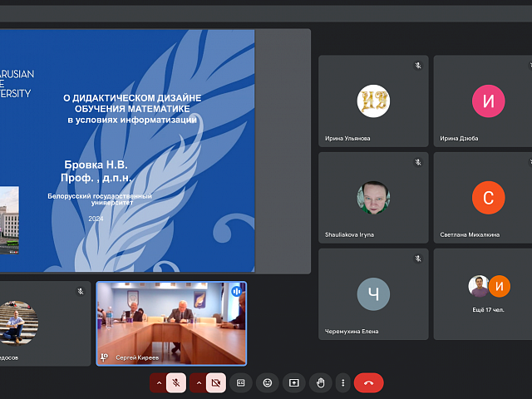Select Сергей Киреев's video tile
This screenshot has height=399, width=532.
(171, 323)
